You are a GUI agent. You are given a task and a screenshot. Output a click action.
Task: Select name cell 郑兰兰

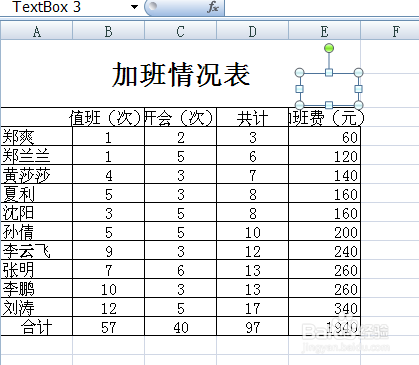coord(37,155)
